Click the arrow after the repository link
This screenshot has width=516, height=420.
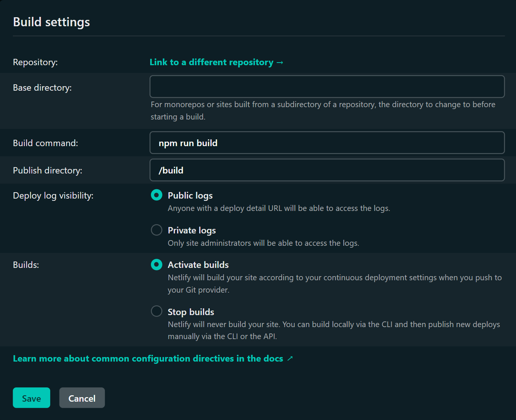pyautogui.click(x=280, y=63)
